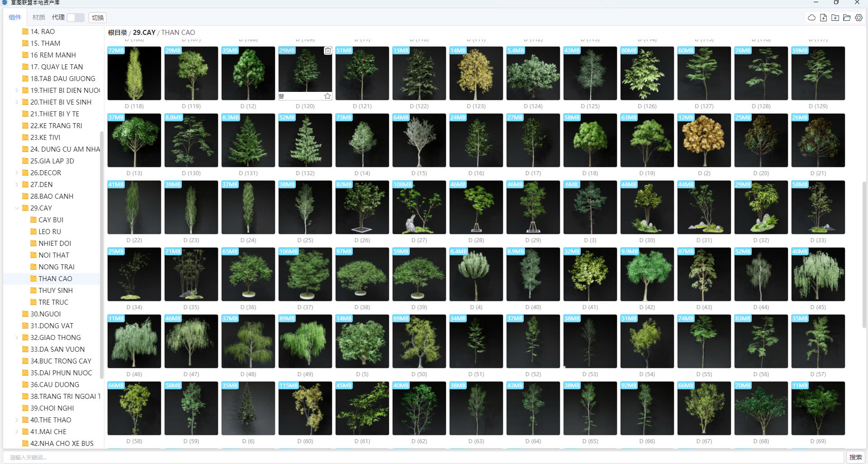Viewport: 868px width, 464px height.
Task: Go to 29.CAY in the breadcrumb path
Action: (x=144, y=33)
